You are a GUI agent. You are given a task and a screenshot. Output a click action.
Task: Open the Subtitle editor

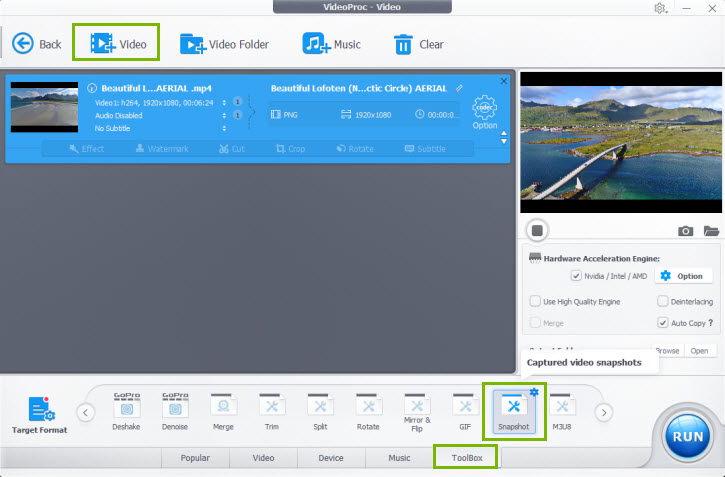click(425, 149)
